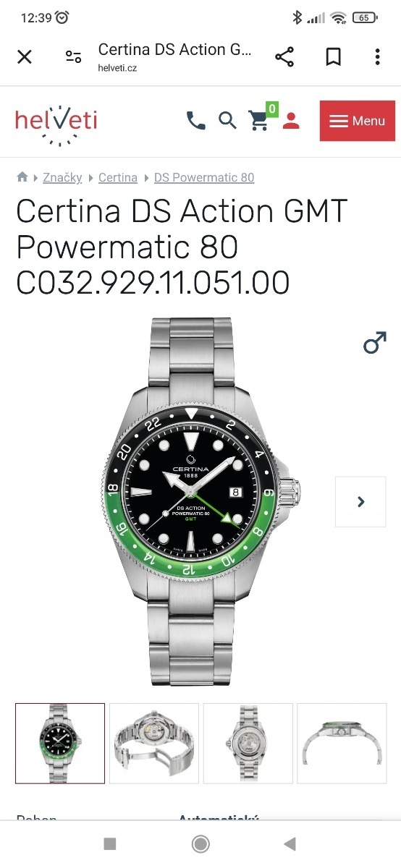
Task: Select the open clasp bracelet thumbnail
Action: (x=154, y=743)
